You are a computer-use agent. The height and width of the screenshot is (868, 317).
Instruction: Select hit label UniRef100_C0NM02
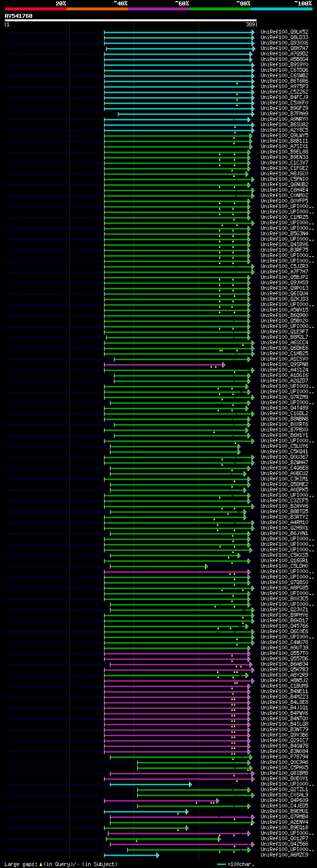coord(284,195)
